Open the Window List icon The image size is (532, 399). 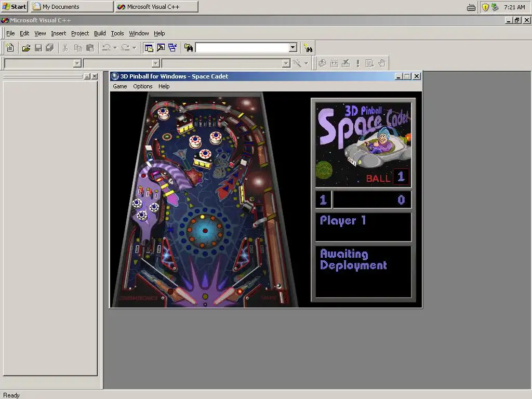(172, 48)
